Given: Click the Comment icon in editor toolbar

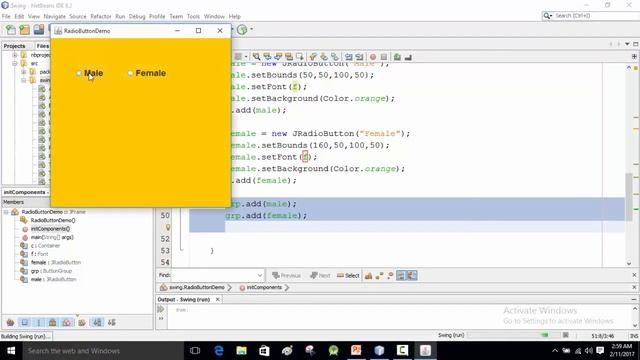Looking at the screenshot, I should pos(397,57).
